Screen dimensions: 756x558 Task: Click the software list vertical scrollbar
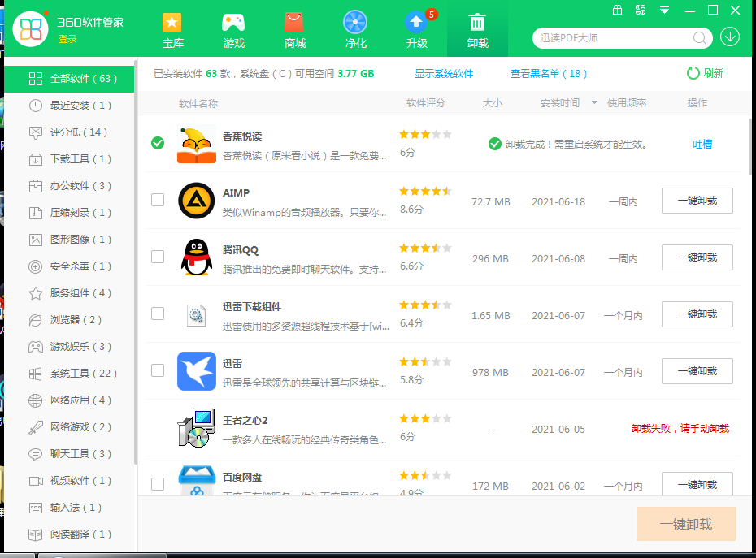click(x=749, y=147)
